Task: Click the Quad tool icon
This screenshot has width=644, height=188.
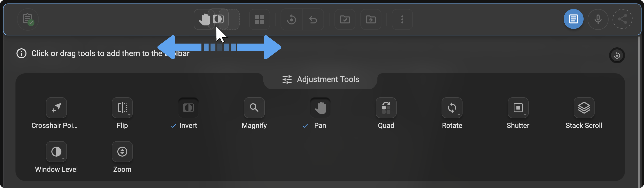Action: click(x=386, y=108)
